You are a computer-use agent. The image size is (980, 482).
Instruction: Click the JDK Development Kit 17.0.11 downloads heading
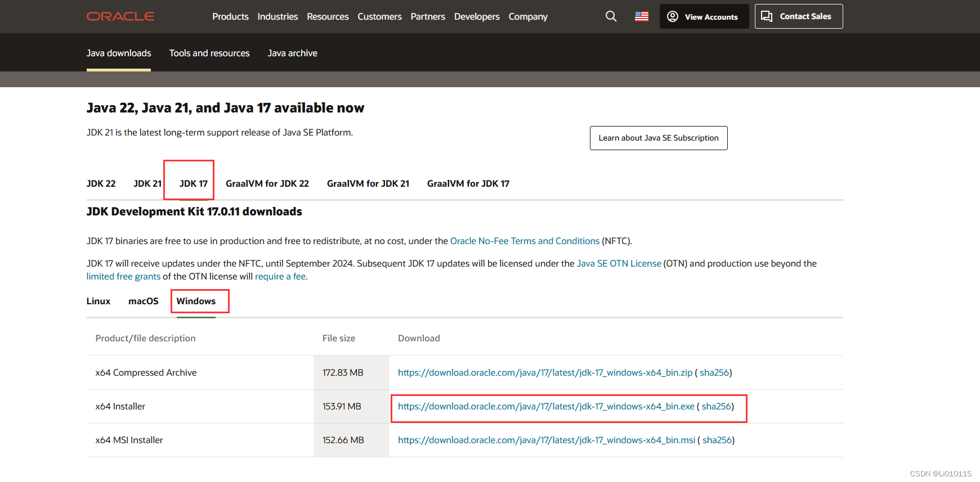tap(194, 211)
